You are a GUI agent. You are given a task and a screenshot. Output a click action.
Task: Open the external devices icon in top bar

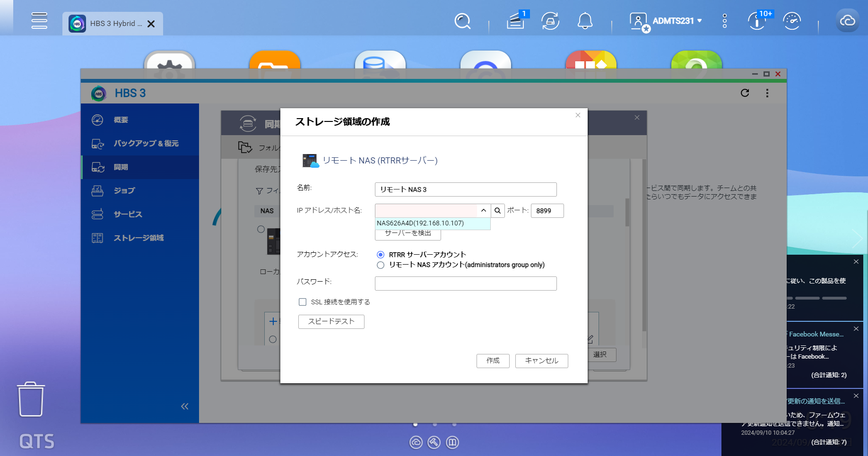click(550, 21)
